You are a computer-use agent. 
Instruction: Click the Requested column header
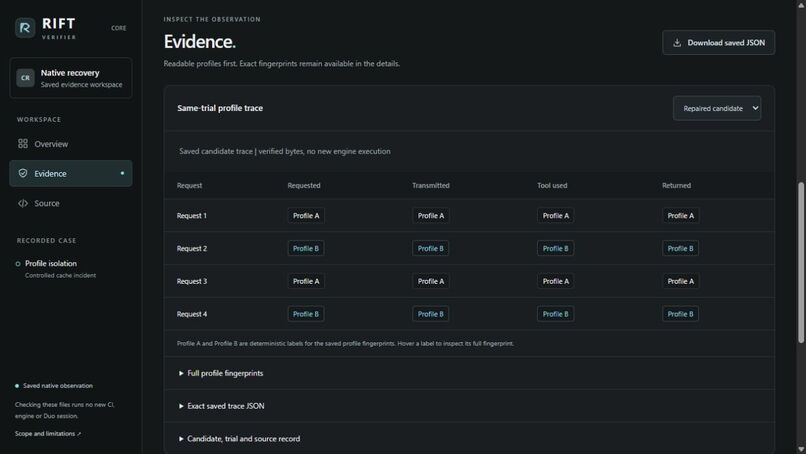tap(304, 186)
